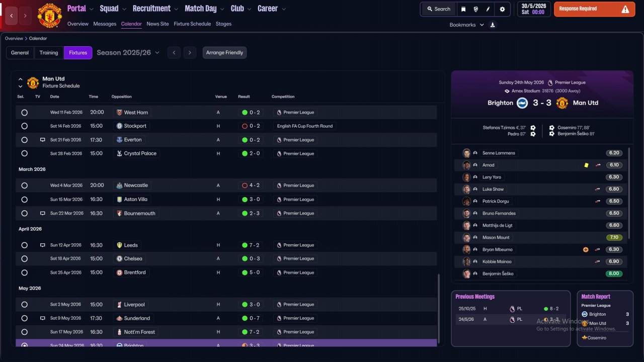644x362 pixels.
Task: Switch to the General calendar view
Action: point(20,53)
